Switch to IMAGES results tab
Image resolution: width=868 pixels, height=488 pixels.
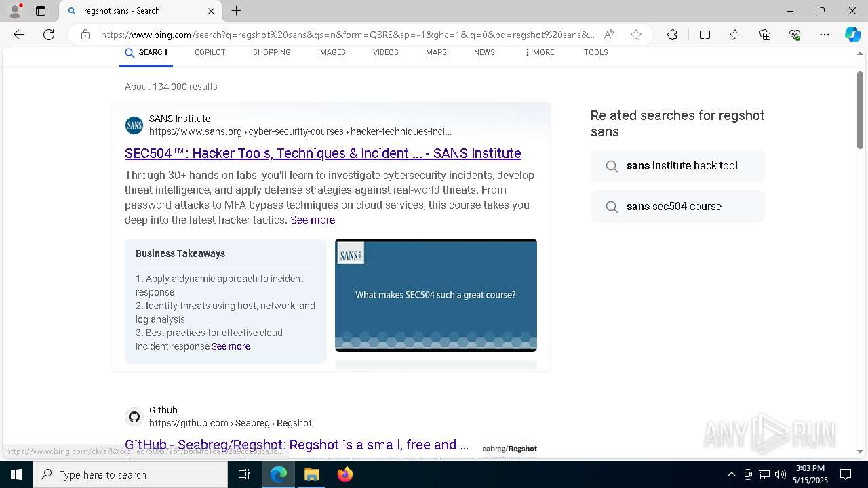click(x=332, y=53)
